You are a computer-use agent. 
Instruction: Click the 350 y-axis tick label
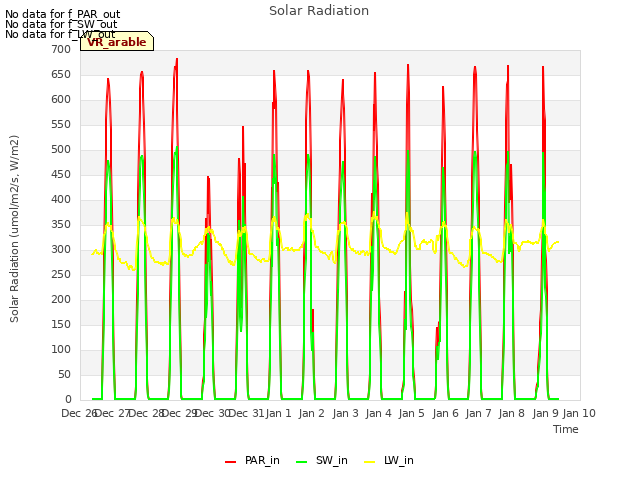61,224
